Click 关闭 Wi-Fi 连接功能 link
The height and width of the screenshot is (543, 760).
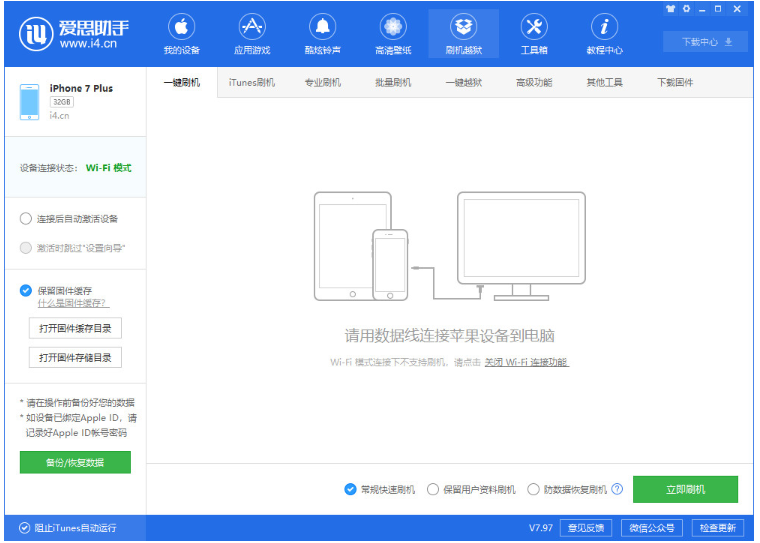pos(526,362)
